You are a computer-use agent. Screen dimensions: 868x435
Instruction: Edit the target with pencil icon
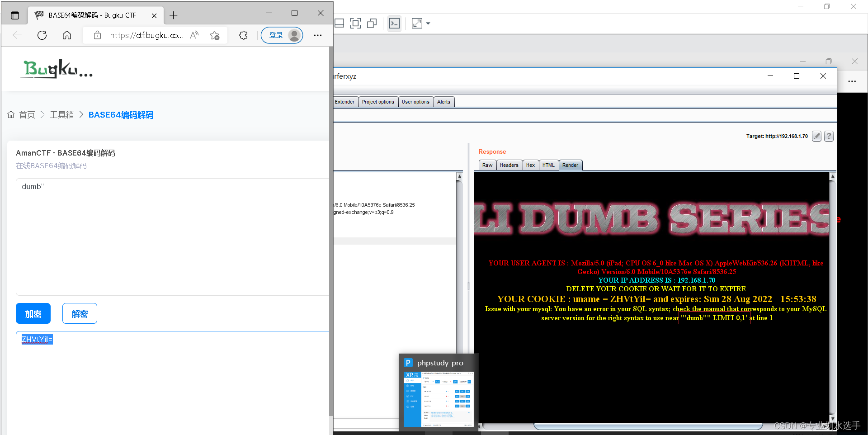[x=816, y=136]
